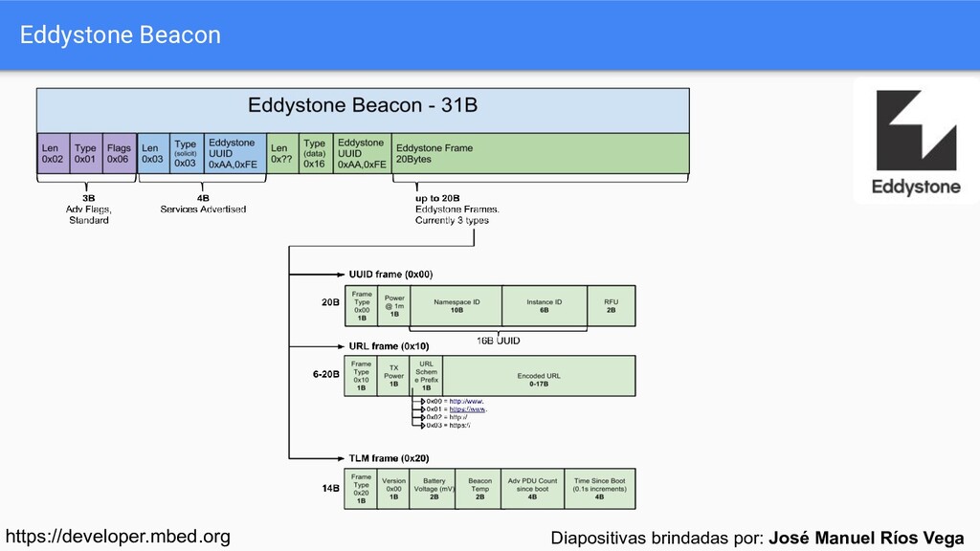Click the "Adv PDU Count since boot" cell
This screenshot has height=551, width=980.
(x=532, y=489)
